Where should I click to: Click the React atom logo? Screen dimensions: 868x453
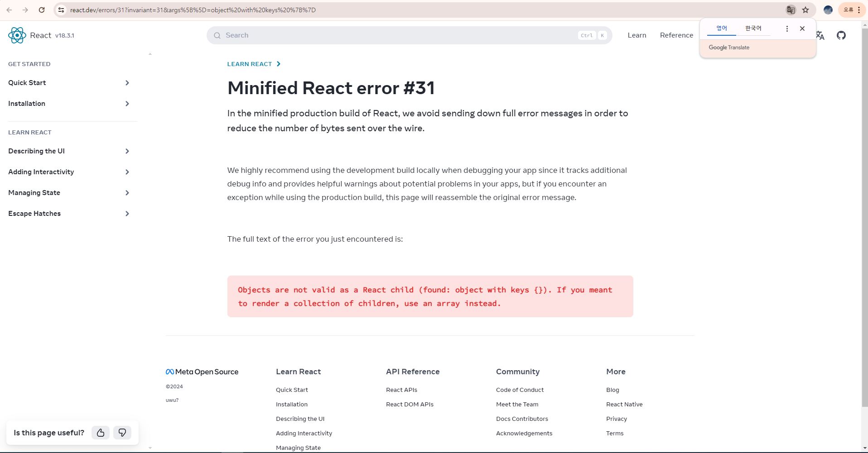click(17, 35)
